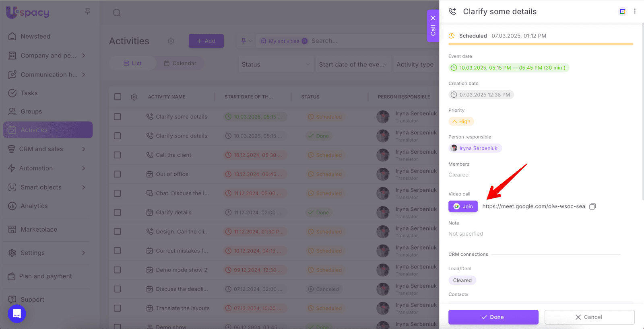Click the pin icon next to Uspacy logo
This screenshot has height=329, width=644.
pos(87,11)
